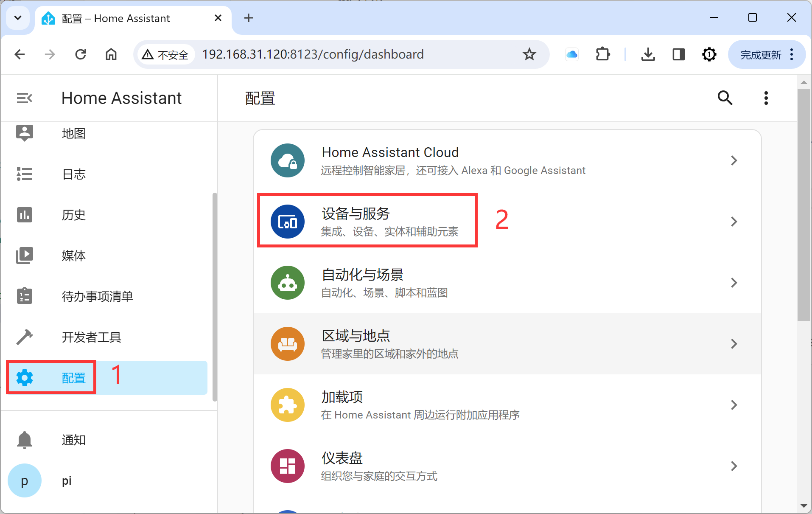Click the developer tools hammer icon

pyautogui.click(x=25, y=337)
